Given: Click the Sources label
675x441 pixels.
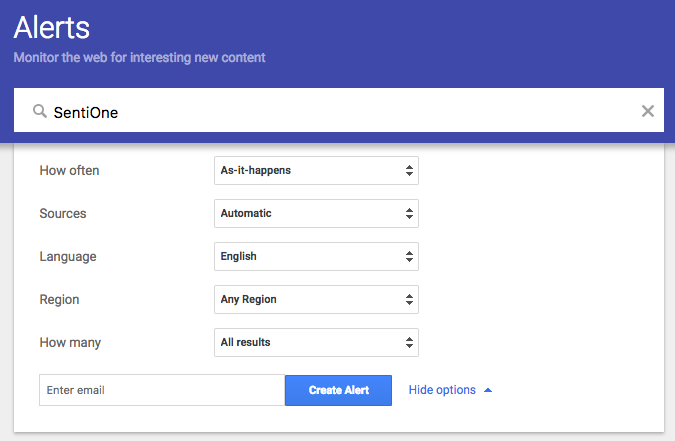Looking at the screenshot, I should coord(63,213).
